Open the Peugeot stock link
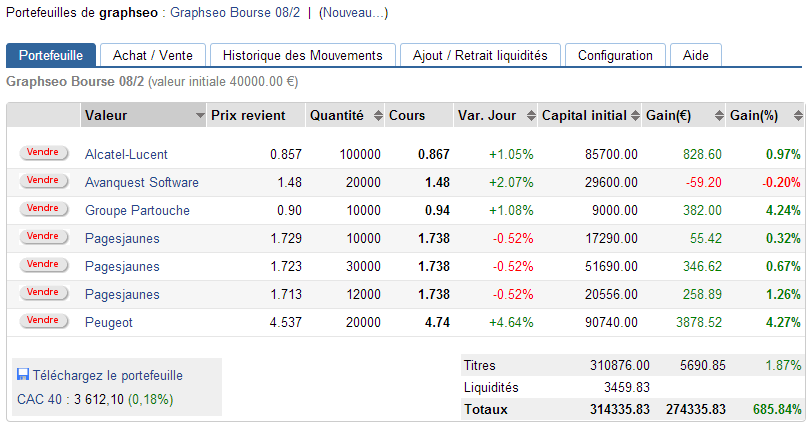 point(109,323)
